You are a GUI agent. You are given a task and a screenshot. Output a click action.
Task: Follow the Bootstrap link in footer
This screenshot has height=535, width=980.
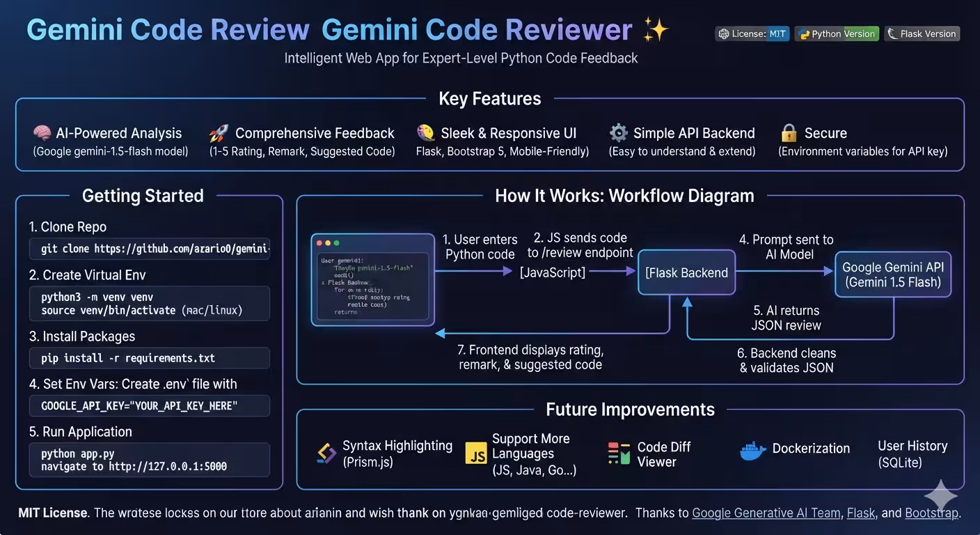pyautogui.click(x=931, y=513)
